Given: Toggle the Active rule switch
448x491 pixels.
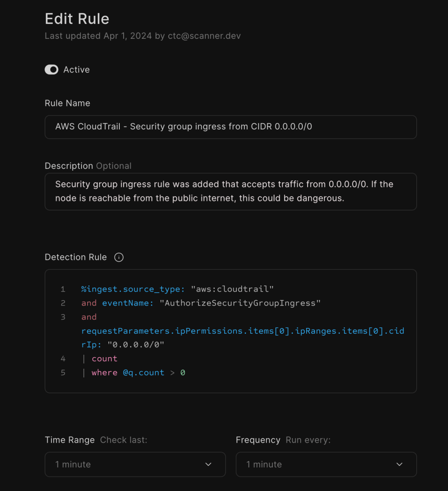Looking at the screenshot, I should tap(52, 70).
